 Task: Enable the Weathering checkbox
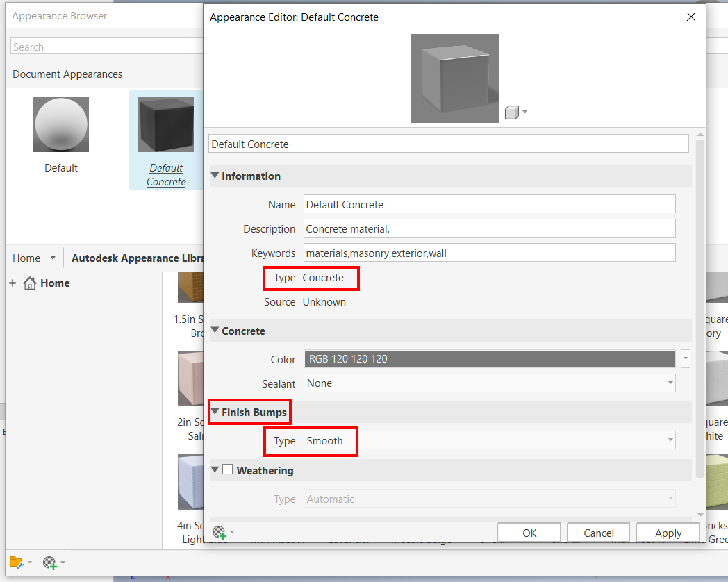226,470
